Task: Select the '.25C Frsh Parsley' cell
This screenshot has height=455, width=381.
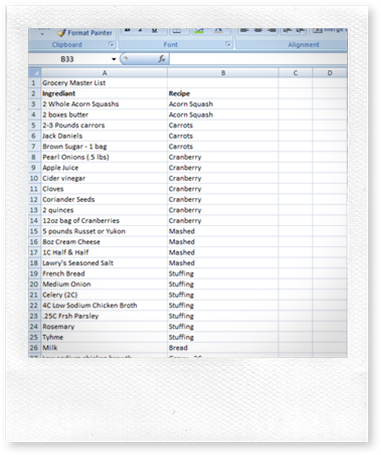Action: [x=104, y=316]
